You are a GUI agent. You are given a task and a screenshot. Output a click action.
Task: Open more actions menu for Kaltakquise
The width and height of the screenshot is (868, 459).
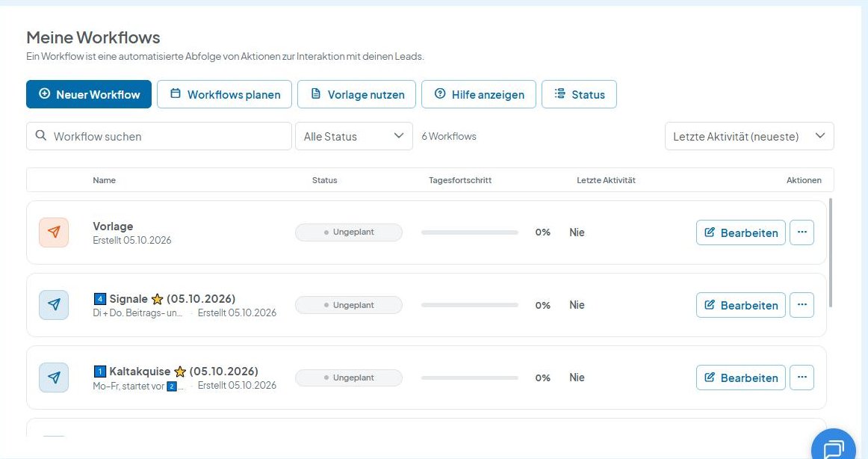[802, 378]
